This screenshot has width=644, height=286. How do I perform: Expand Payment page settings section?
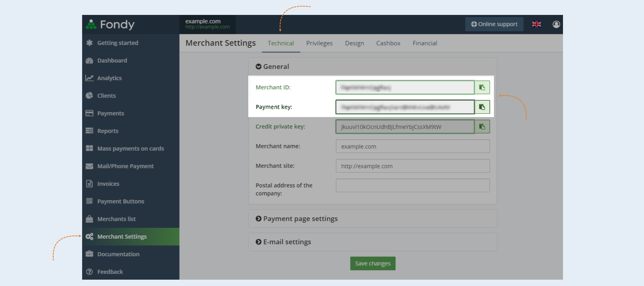point(296,219)
